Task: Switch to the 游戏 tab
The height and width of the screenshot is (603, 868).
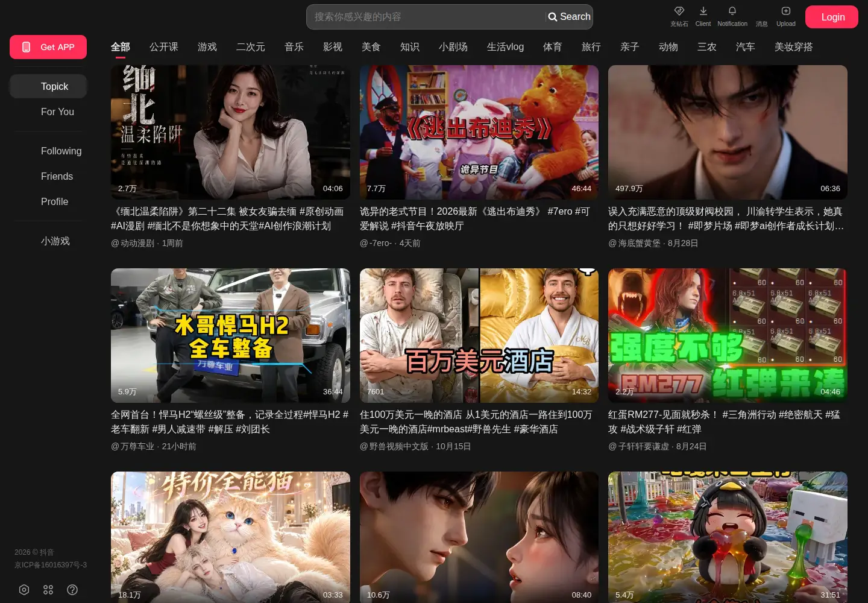Action: pyautogui.click(x=207, y=47)
